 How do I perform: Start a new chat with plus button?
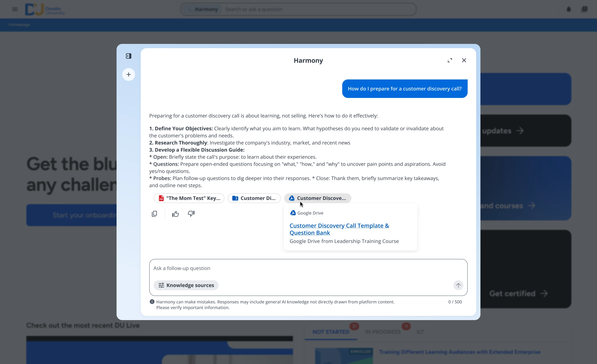[x=129, y=74]
